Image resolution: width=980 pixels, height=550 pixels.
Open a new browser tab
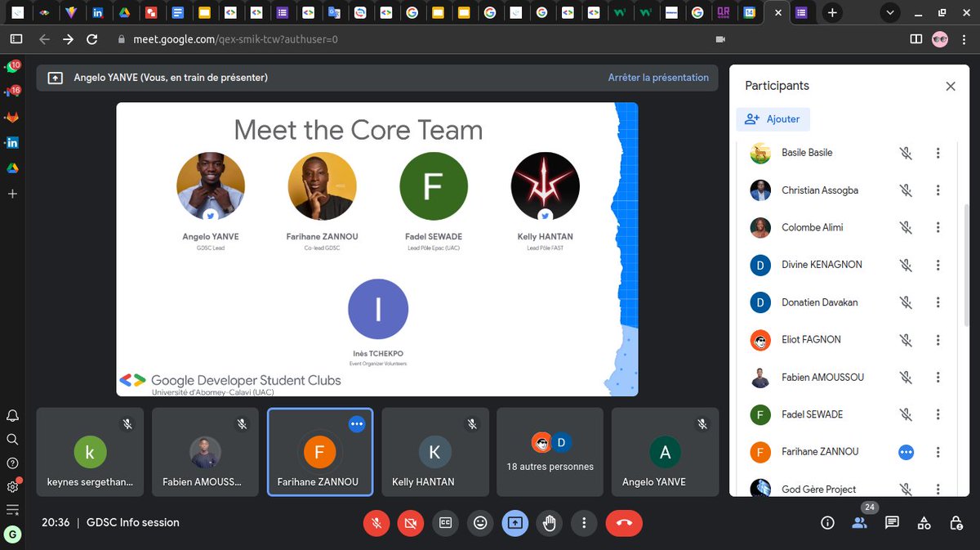[831, 13]
